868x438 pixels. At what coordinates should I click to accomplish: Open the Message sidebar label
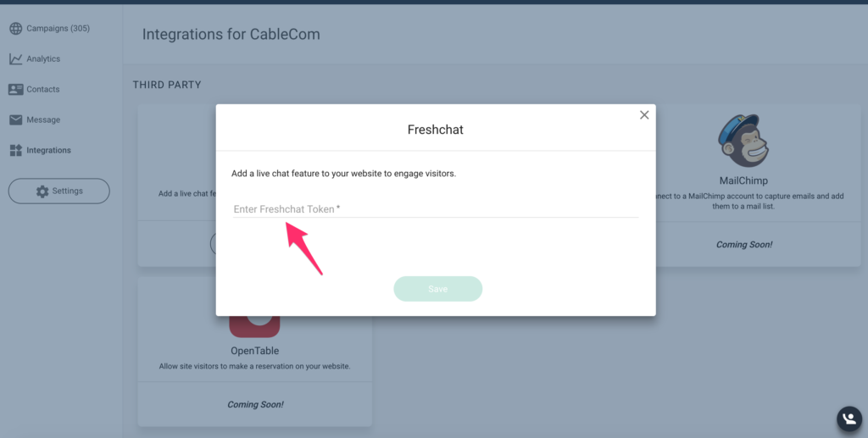coord(43,119)
